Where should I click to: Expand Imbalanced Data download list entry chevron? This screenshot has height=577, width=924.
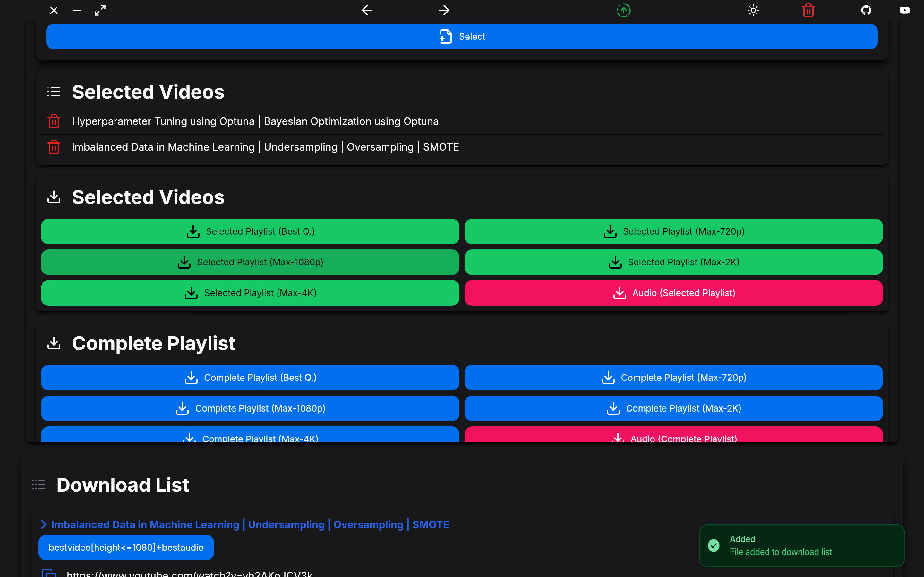[44, 524]
